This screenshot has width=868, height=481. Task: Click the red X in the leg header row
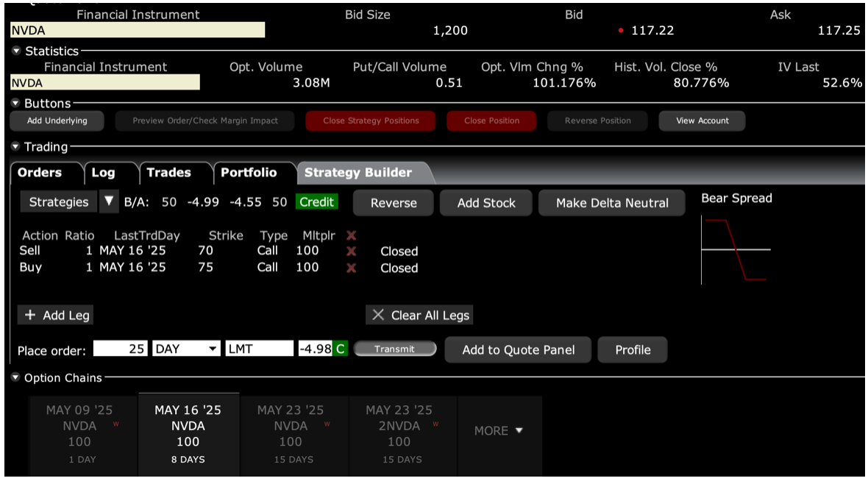[351, 235]
